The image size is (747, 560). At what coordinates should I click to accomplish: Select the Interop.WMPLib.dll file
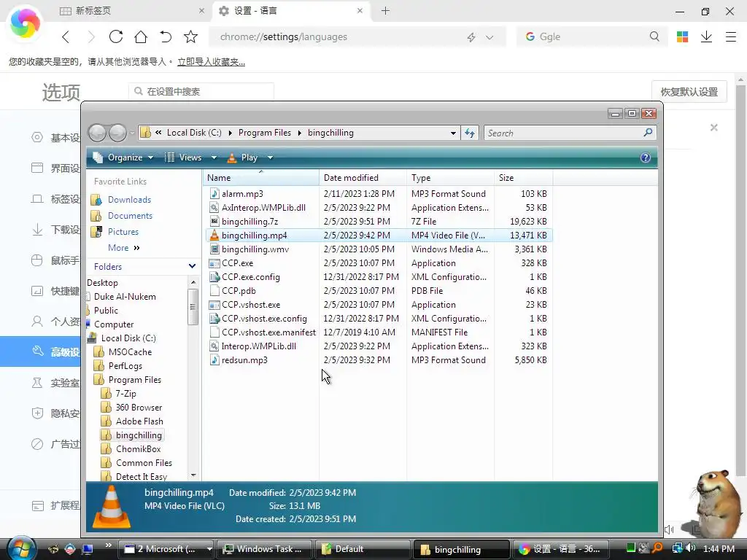click(x=259, y=346)
